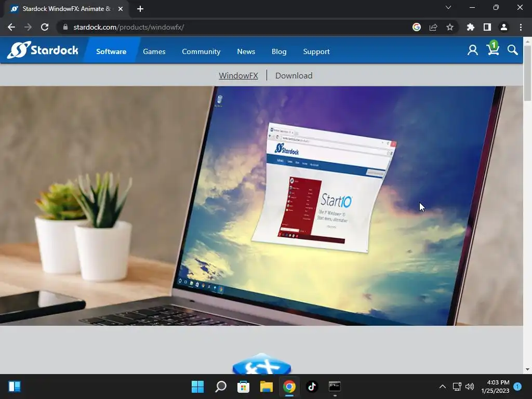Viewport: 532px width, 399px height.
Task: Click the share page icon
Action: pos(433,27)
